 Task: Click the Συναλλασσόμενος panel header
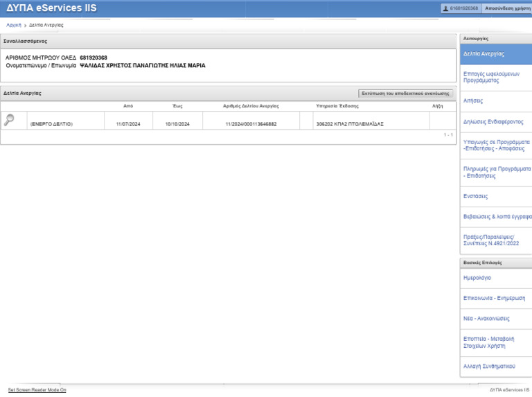228,42
